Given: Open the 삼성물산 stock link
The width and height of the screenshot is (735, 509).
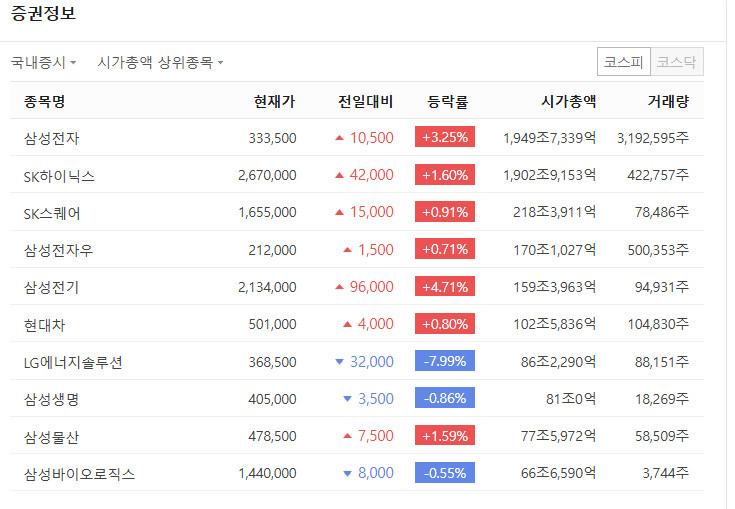Looking at the screenshot, I should point(52,437).
